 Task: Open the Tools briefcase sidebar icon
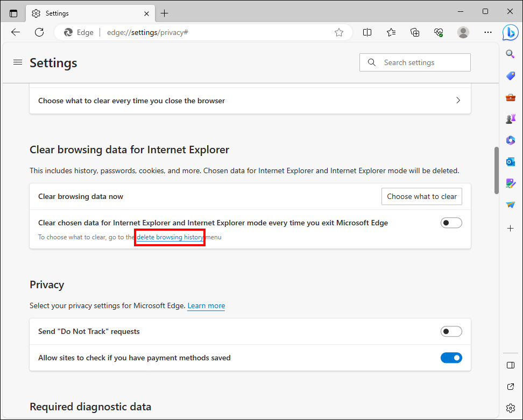[x=510, y=97]
